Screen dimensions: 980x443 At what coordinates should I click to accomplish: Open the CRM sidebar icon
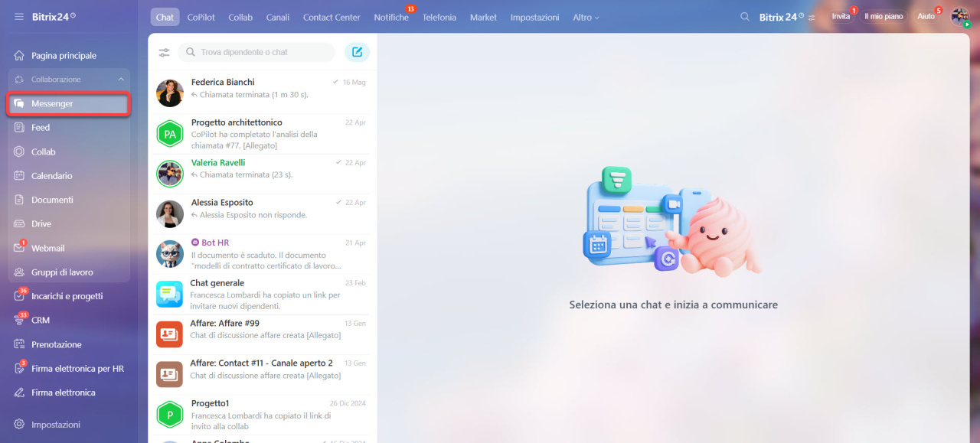click(19, 320)
